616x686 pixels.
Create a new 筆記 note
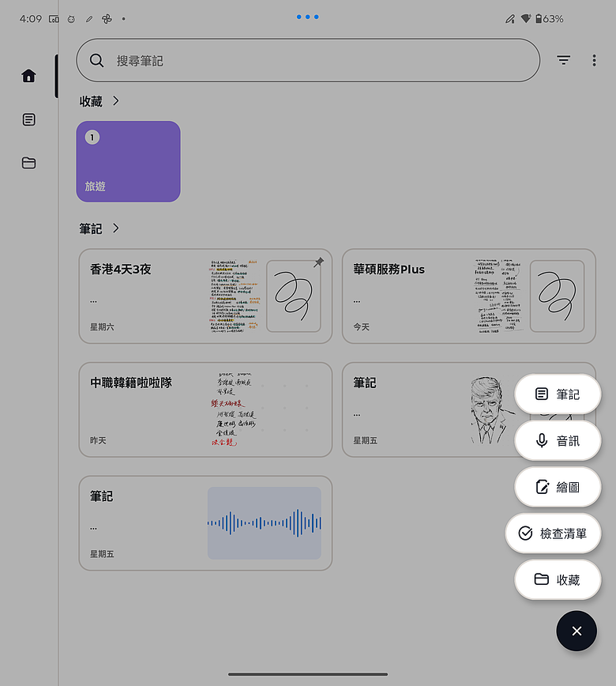coord(558,394)
